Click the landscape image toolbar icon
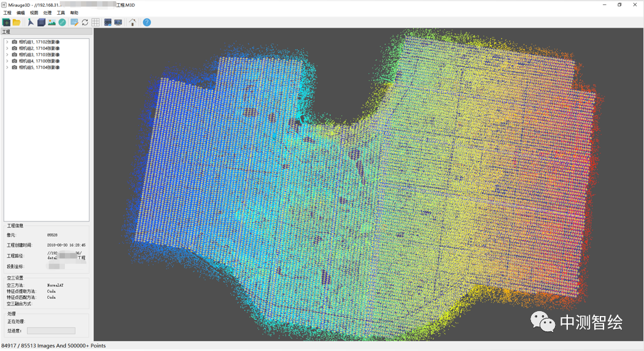 pyautogui.click(x=52, y=22)
